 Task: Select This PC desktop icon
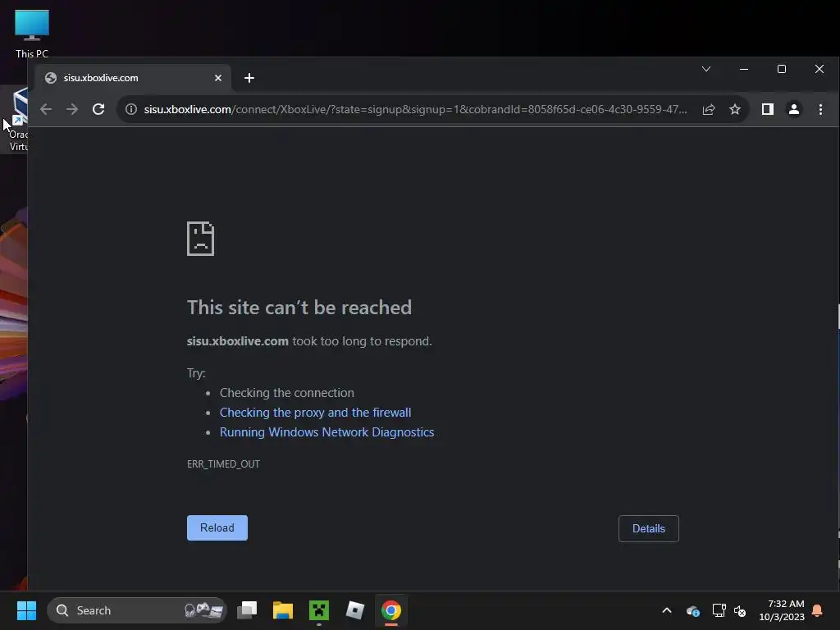pos(32,33)
